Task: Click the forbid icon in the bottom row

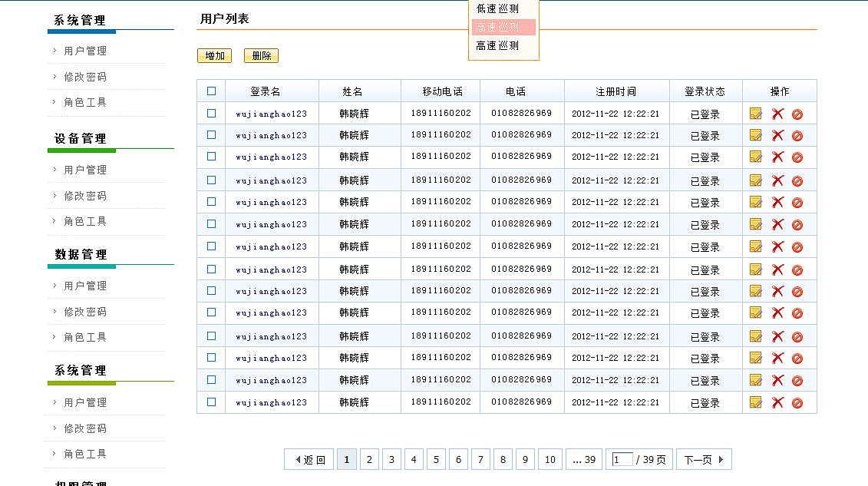Action: (797, 402)
